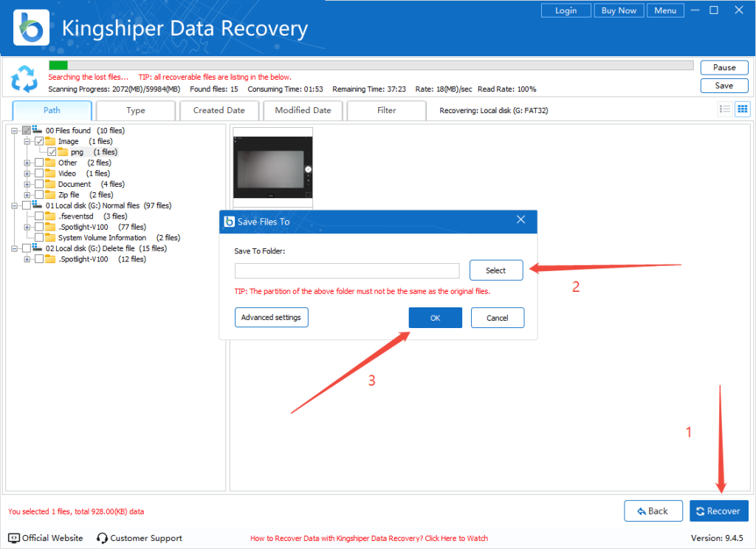The height and width of the screenshot is (549, 756).
Task: Click Cancel in the dialog
Action: coord(498,318)
